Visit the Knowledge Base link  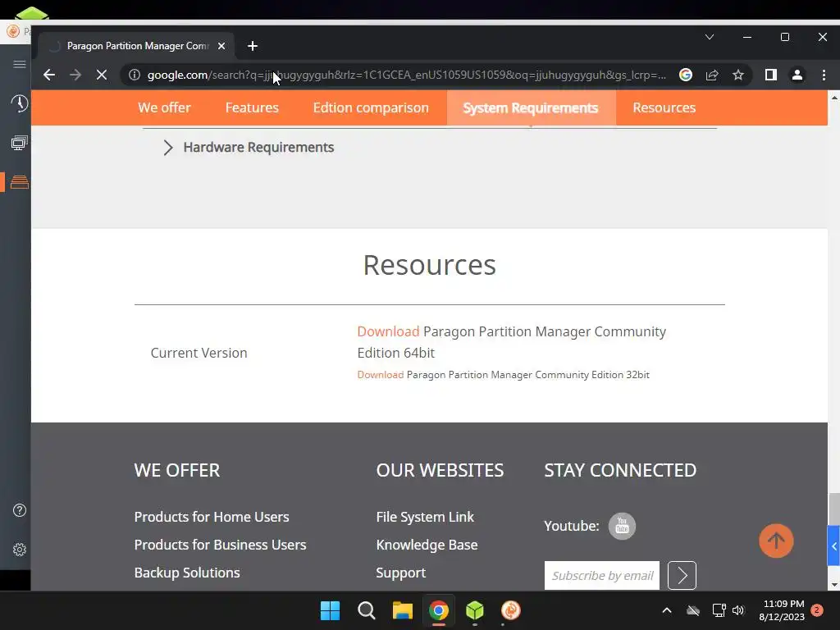[x=427, y=545]
